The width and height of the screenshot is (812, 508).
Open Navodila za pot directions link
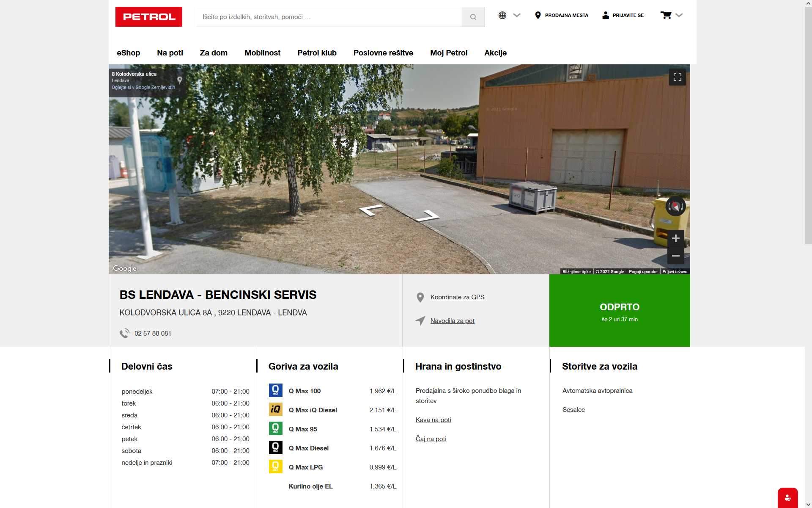point(452,321)
